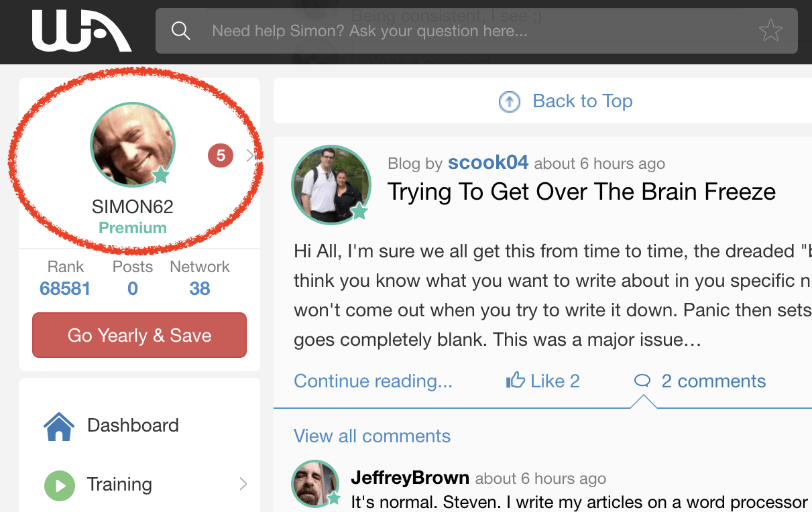Click the green Training play icon
This screenshot has height=512, width=812.
(59, 485)
